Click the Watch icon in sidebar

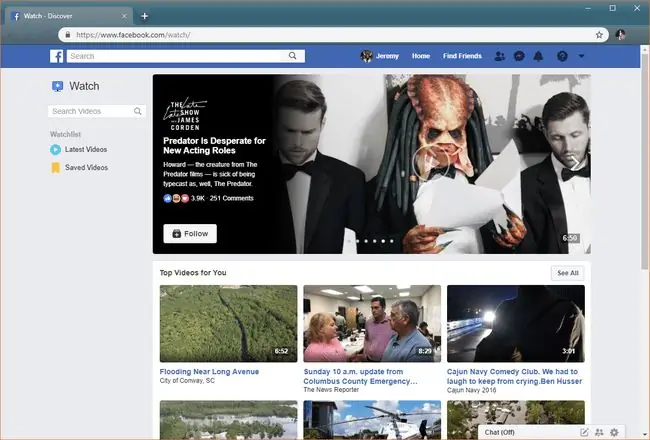pos(57,86)
